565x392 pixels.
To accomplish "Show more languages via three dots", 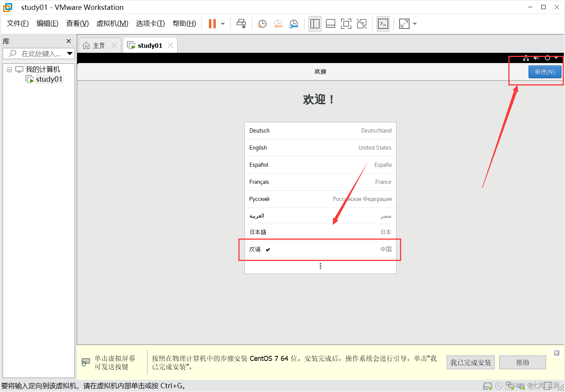I will [321, 266].
